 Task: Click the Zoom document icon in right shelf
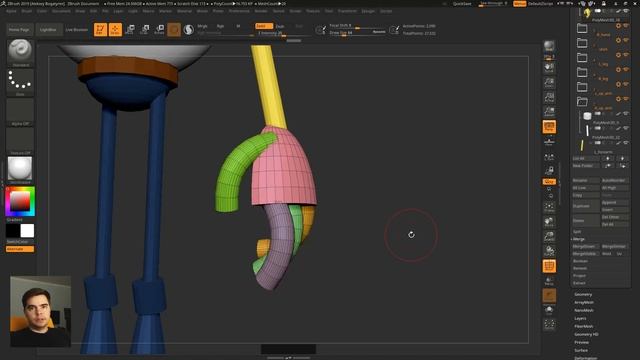(x=549, y=82)
